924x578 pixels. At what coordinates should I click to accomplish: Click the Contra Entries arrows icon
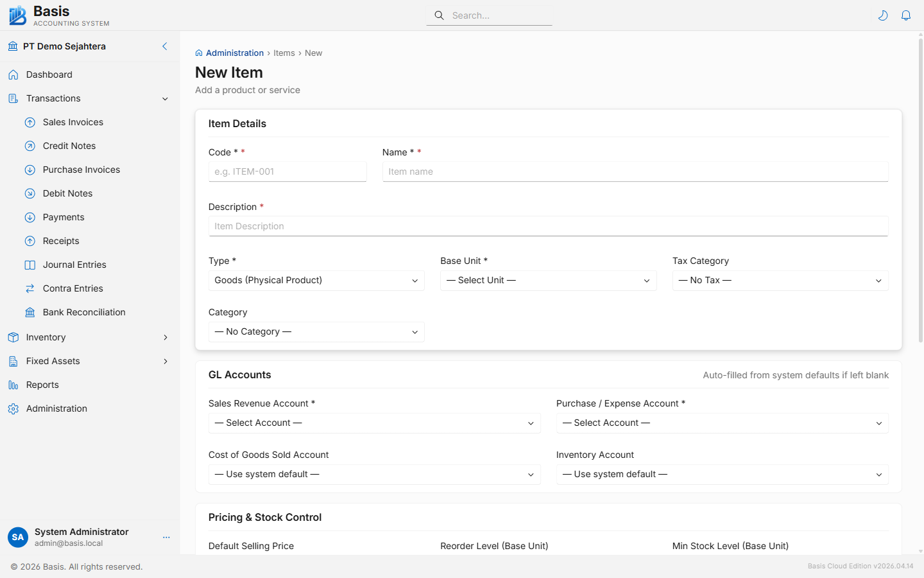(30, 288)
